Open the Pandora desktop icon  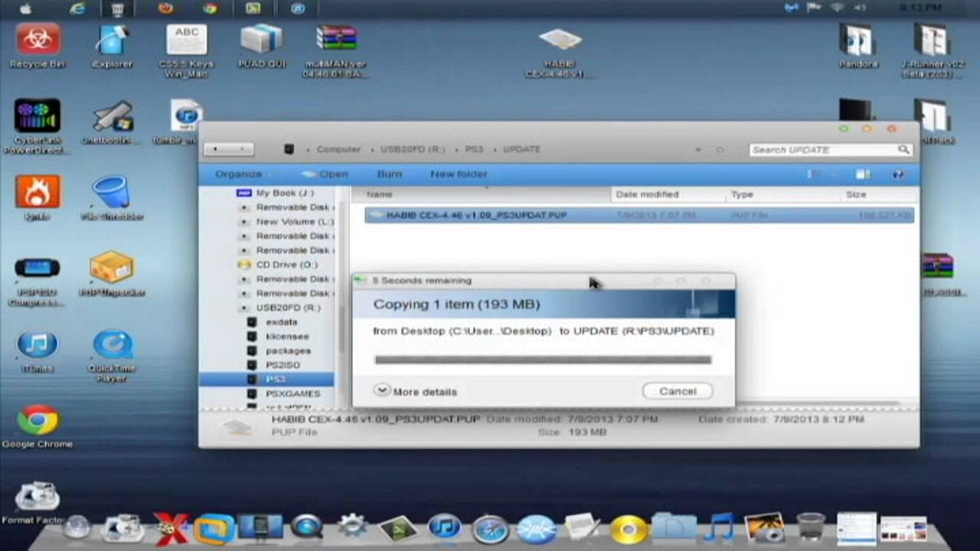point(857,46)
